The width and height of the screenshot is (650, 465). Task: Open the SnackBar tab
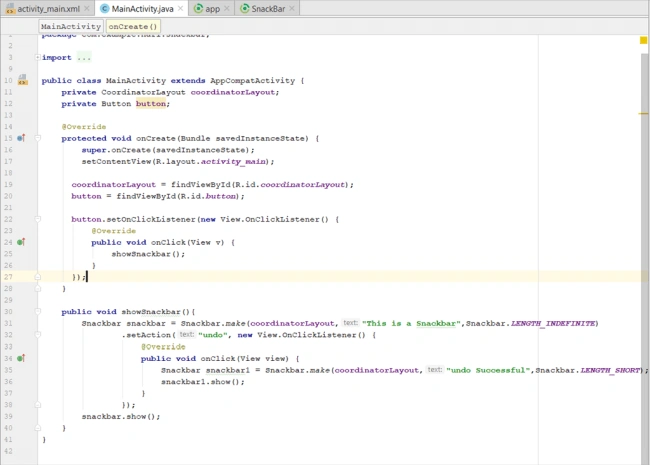pyautogui.click(x=268, y=8)
